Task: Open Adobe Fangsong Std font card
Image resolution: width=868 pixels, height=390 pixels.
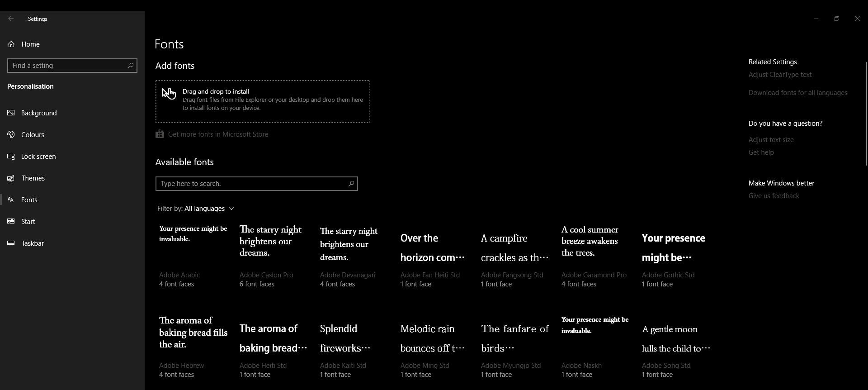Action: point(516,257)
